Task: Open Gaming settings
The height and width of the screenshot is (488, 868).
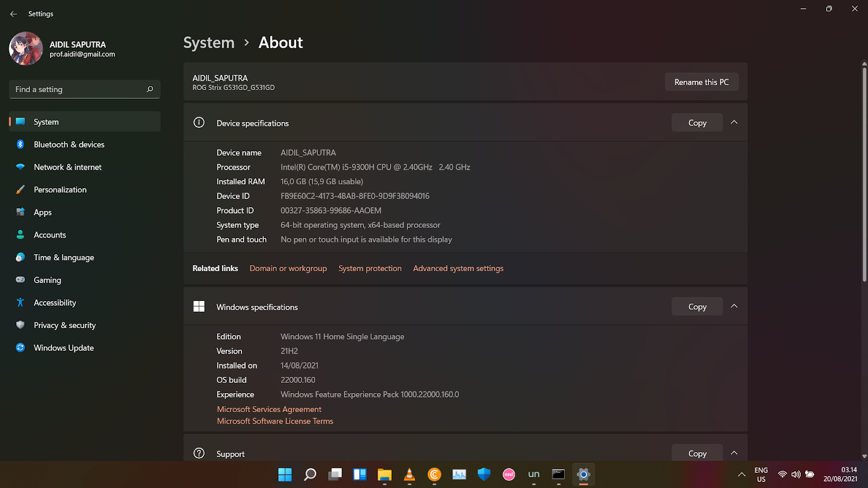Action: pos(85,280)
